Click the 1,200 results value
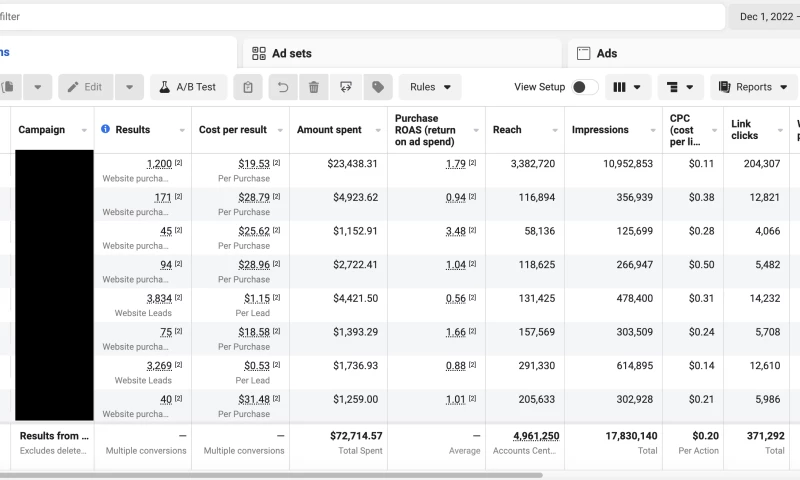This screenshot has width=800, height=480. 159,164
